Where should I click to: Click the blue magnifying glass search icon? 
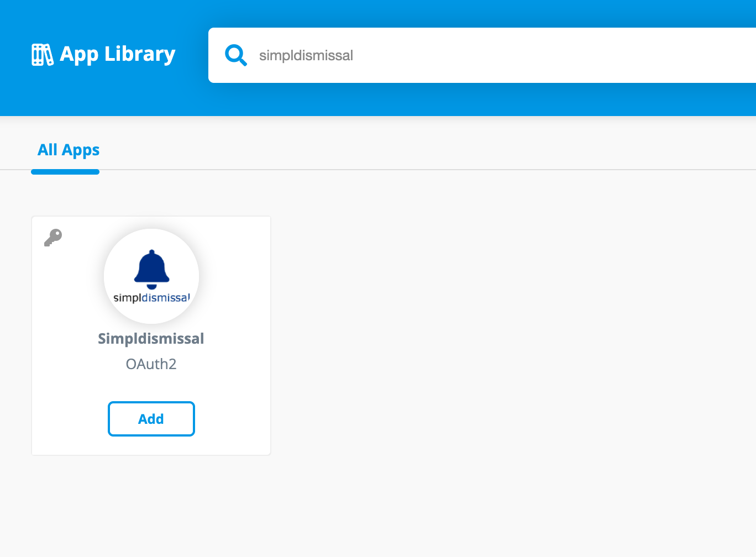tap(235, 55)
